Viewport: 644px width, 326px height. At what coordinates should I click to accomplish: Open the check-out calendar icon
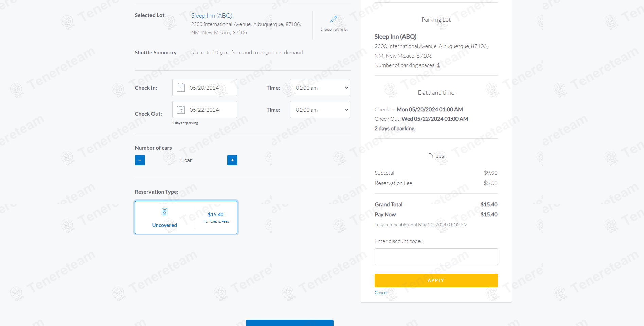coord(181,110)
